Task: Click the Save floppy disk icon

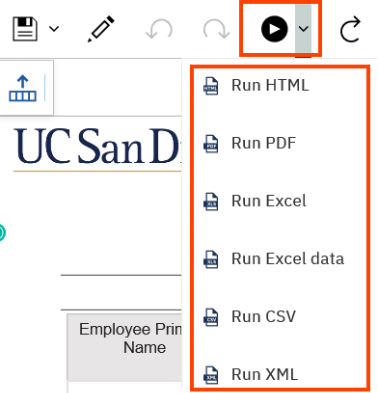Action: tap(25, 29)
